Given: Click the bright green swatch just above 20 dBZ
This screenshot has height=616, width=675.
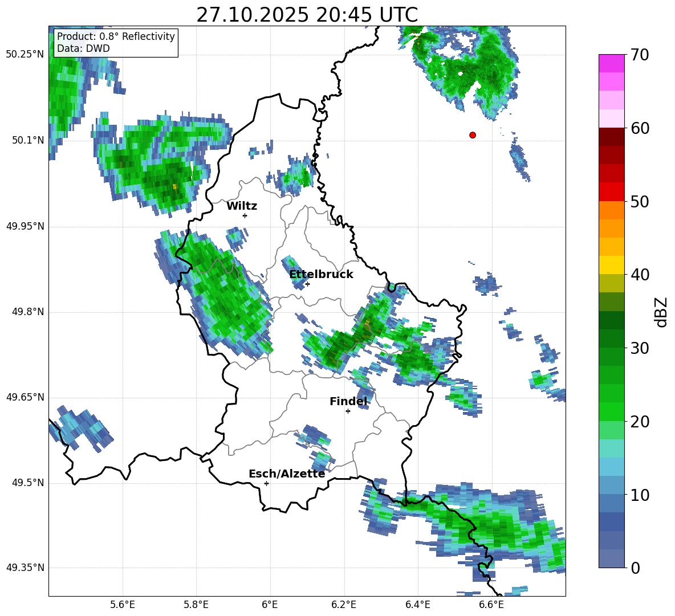Looking at the screenshot, I should 611,411.
